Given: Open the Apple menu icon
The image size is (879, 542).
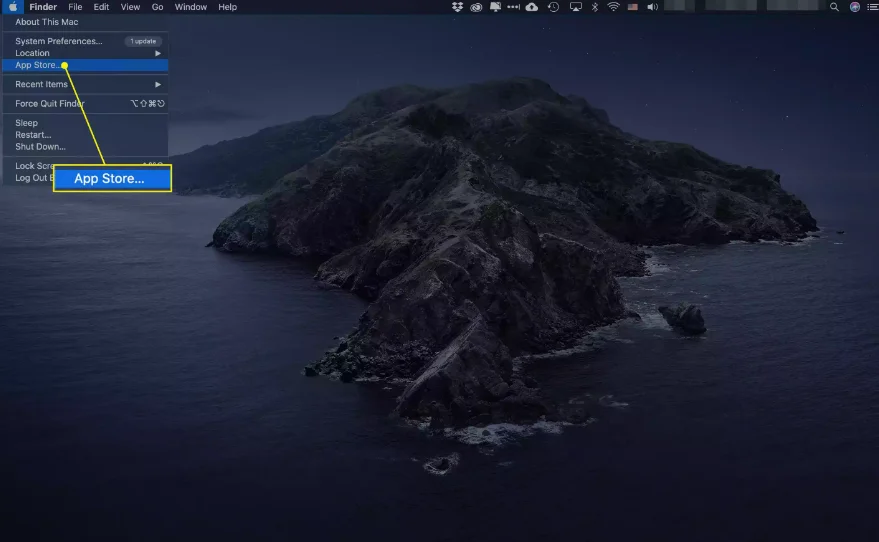Looking at the screenshot, I should tap(12, 7).
